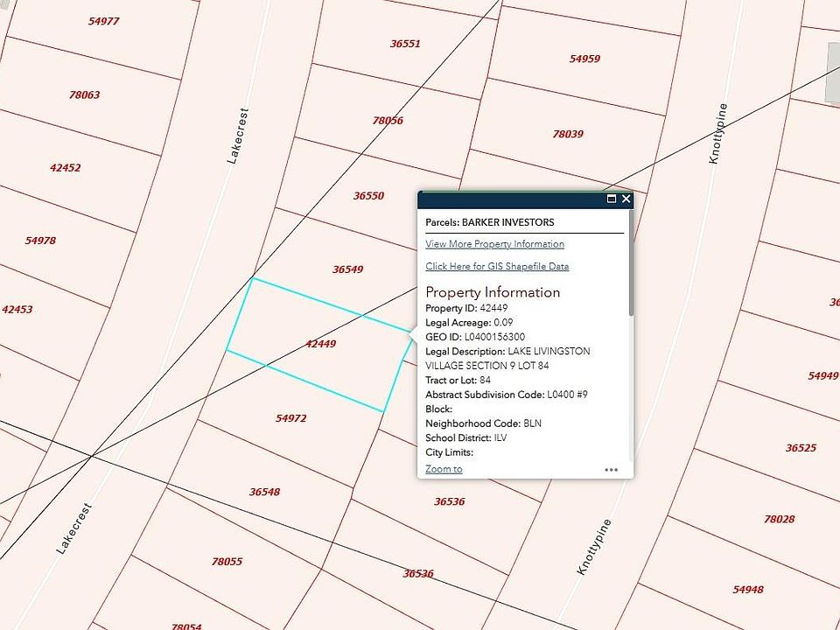Screen dimensions: 840x630
Task: Click parcel label 78054
Action: click(x=185, y=626)
